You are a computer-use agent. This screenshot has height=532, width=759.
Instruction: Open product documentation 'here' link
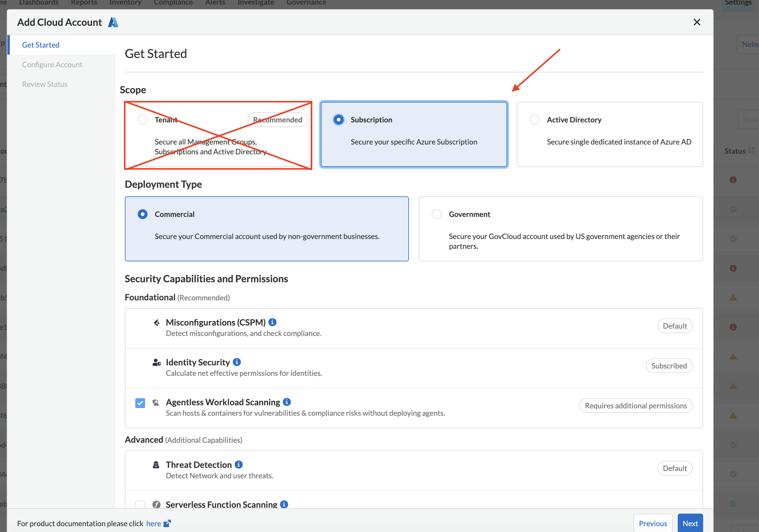point(153,523)
